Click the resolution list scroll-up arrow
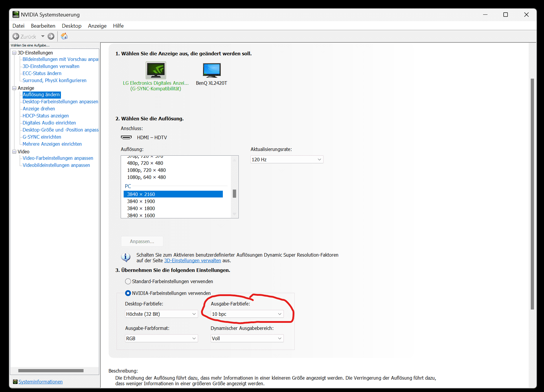The width and height of the screenshot is (544, 392). point(234,160)
